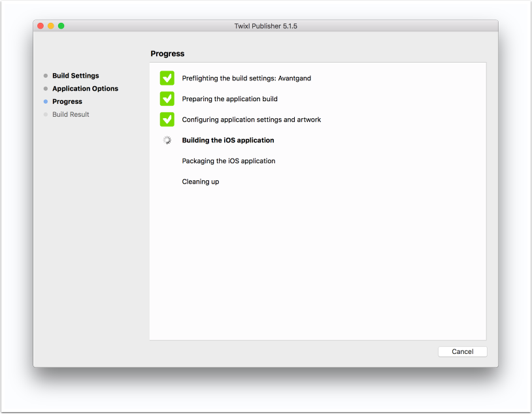Viewport: 532px width, 414px height.
Task: Click green checkmark beside Preflighting build settings
Action: tap(167, 78)
